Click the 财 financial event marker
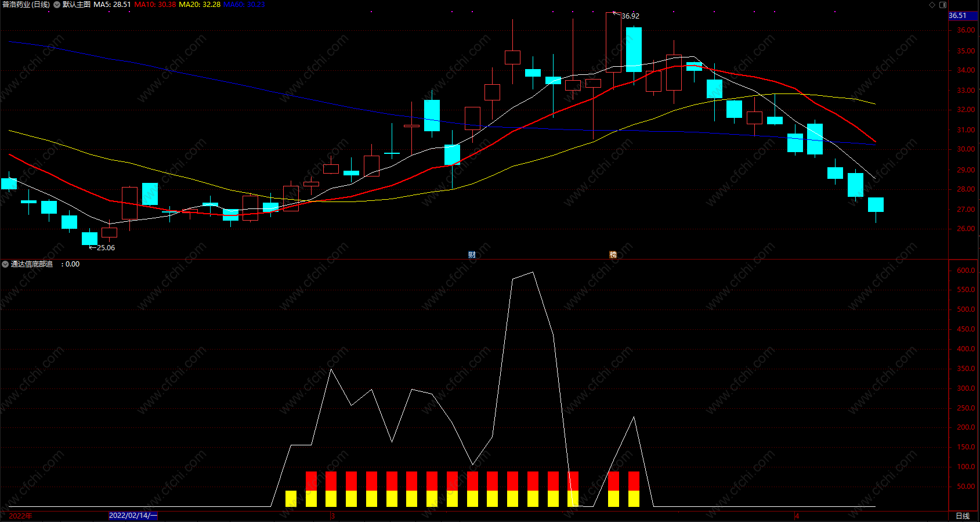980x522 pixels. [472, 255]
